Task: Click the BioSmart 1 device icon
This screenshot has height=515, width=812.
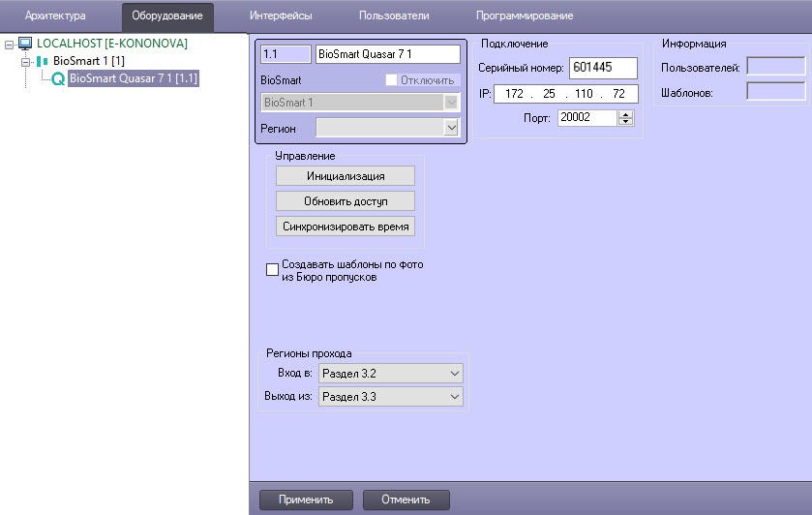Action: coord(43,61)
